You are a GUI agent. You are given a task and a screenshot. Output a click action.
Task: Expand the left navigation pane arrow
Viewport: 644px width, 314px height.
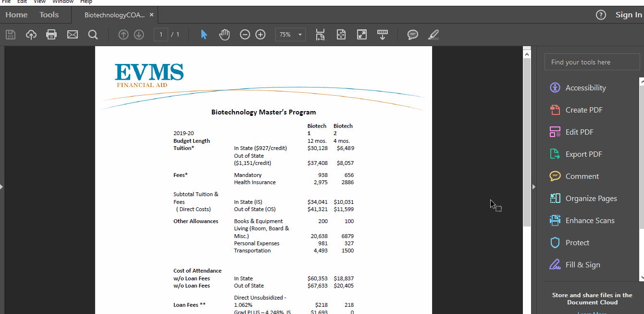pyautogui.click(x=2, y=187)
